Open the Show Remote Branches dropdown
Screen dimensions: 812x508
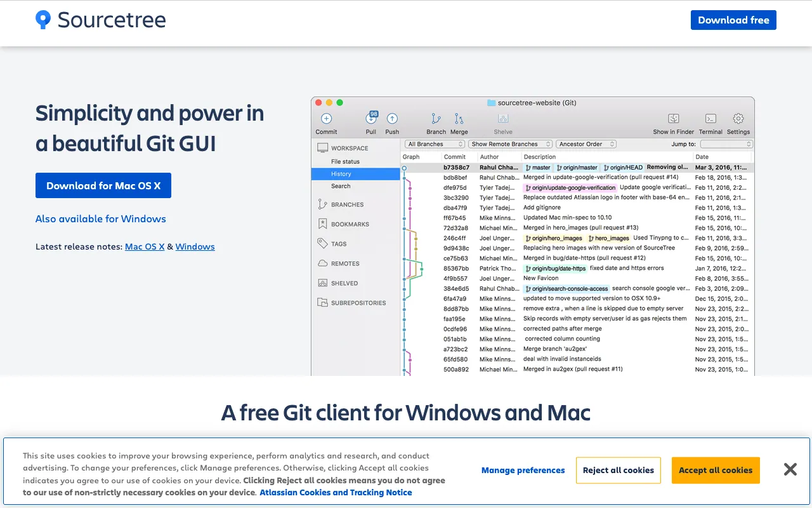point(510,144)
